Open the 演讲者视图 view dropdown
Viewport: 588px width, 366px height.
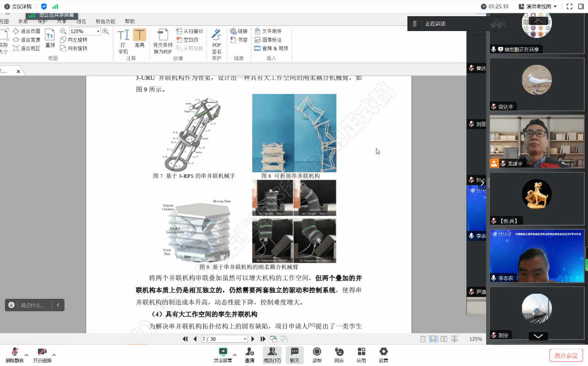click(538, 6)
